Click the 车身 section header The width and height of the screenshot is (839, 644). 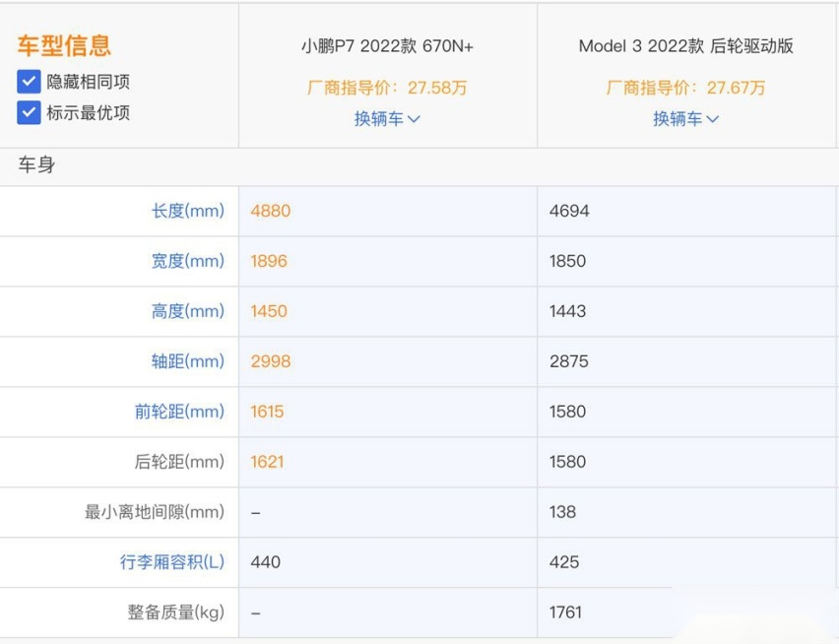[36, 164]
